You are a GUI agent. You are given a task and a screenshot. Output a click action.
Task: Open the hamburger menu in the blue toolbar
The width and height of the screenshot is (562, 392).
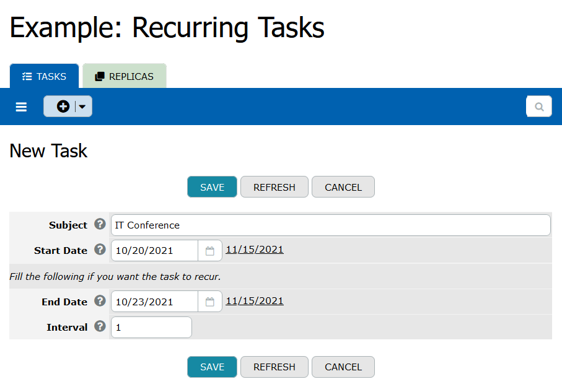(x=21, y=107)
